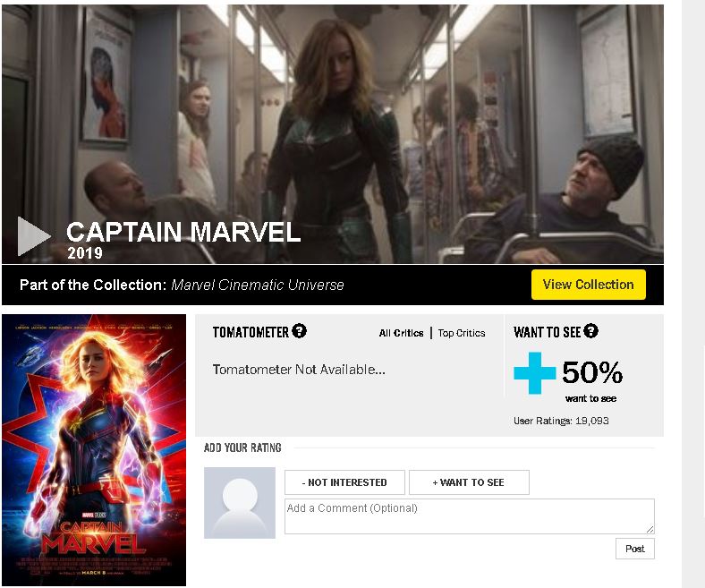Click the View Collection button
Image resolution: width=705 pixels, height=588 pixels.
pos(589,285)
